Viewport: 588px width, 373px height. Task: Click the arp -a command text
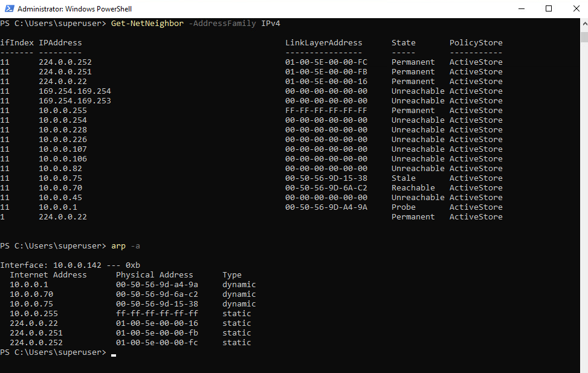(x=126, y=246)
